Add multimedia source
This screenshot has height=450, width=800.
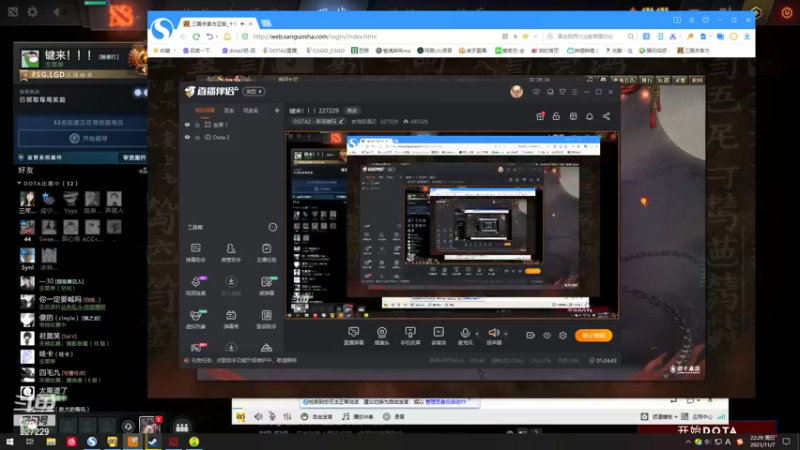(438, 336)
